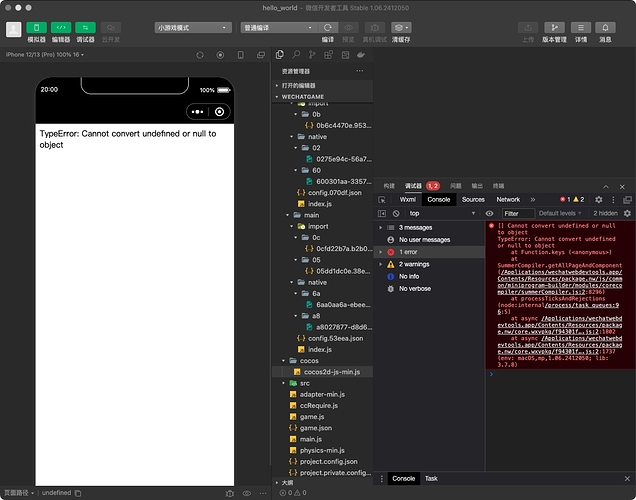The height and width of the screenshot is (500, 636).
Task: Toggle the editor panel button
Action: click(61, 28)
